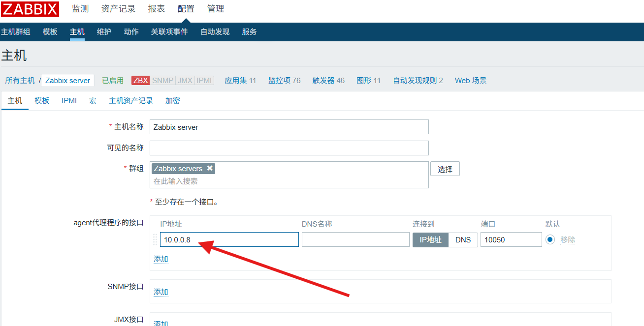Select the 模板 form tab
Image resolution: width=644 pixels, height=326 pixels.
(42, 100)
